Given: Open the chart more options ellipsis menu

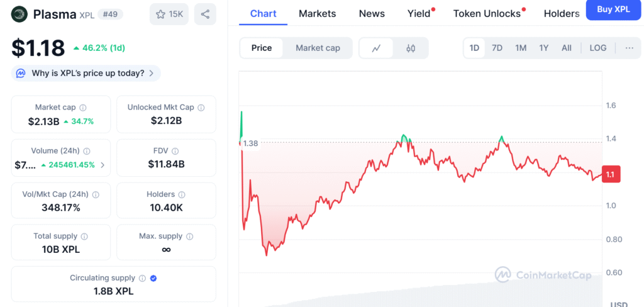Looking at the screenshot, I should pyautogui.click(x=629, y=48).
